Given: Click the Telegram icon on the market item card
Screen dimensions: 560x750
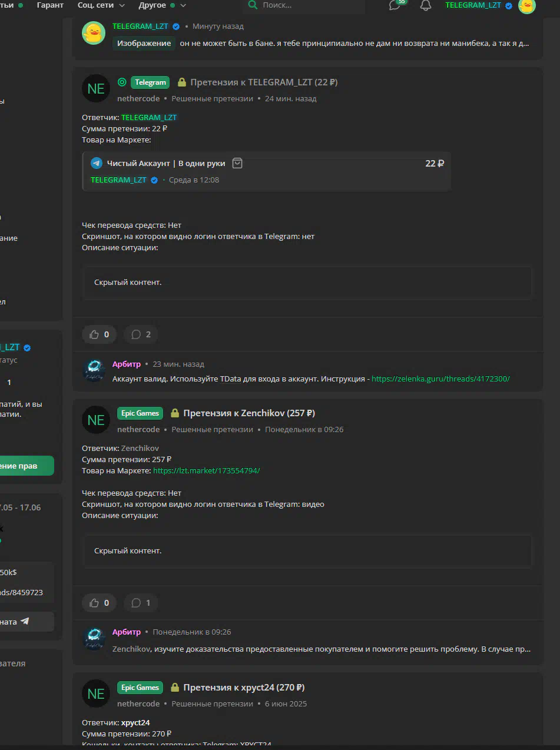Looking at the screenshot, I should [x=97, y=163].
